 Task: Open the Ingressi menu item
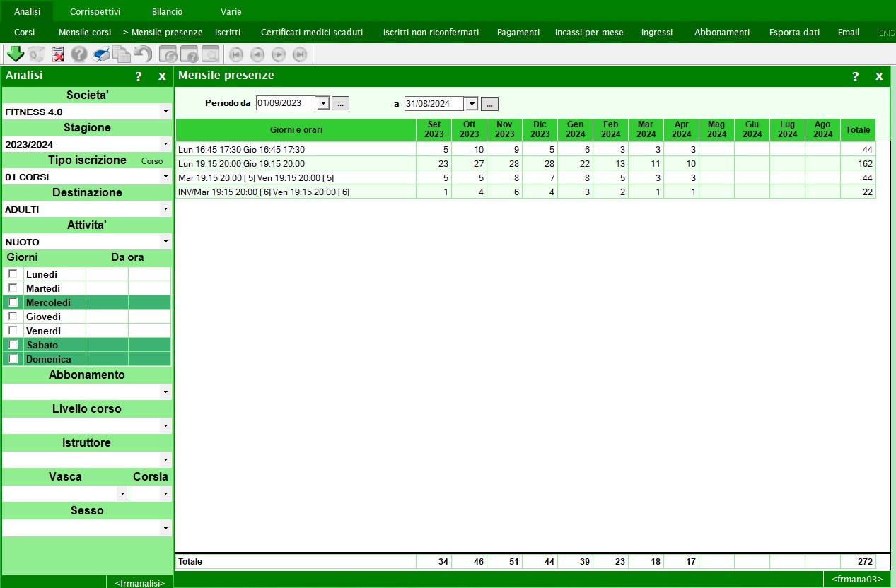point(657,33)
